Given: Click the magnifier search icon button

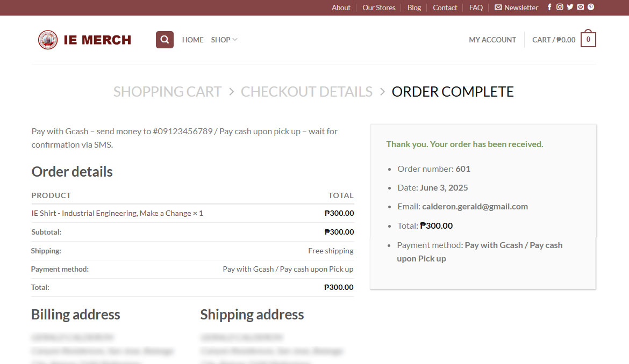Looking at the screenshot, I should 165,40.
